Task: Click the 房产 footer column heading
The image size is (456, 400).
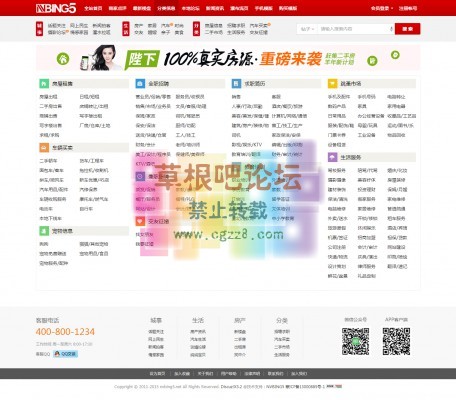Action: tap(240, 320)
